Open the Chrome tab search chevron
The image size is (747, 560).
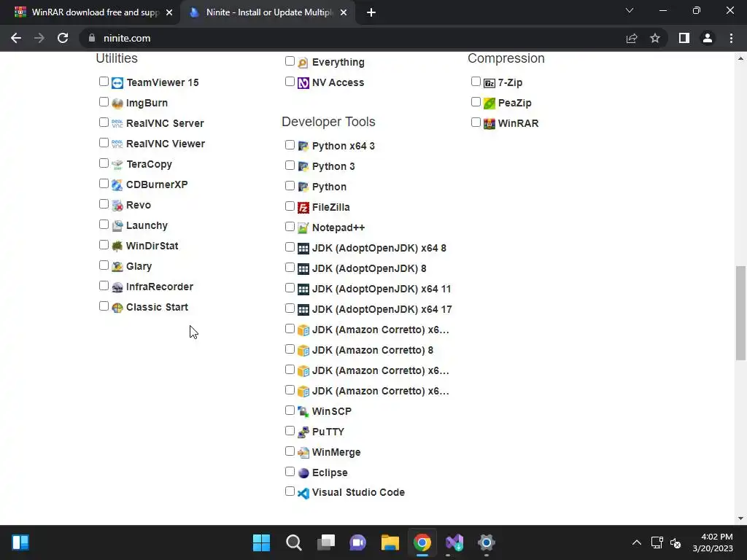[630, 10]
